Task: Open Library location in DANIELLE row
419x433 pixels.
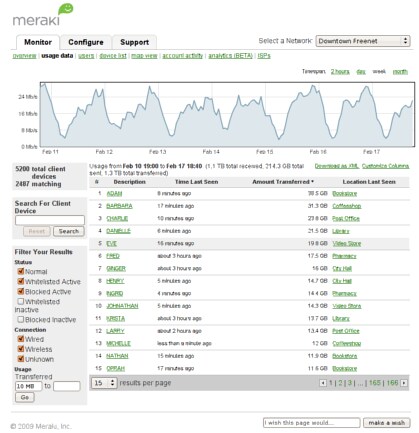Action: pyautogui.click(x=341, y=231)
